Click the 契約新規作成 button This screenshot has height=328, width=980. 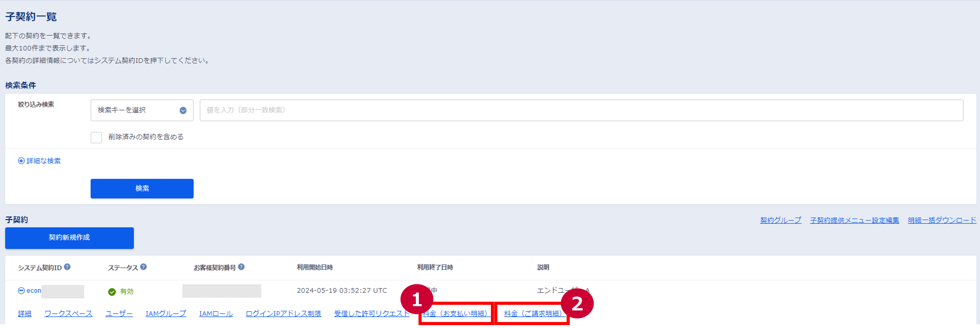[69, 238]
